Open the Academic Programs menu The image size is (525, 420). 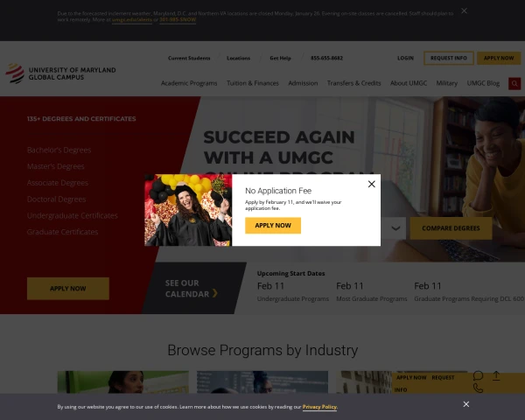tap(189, 83)
